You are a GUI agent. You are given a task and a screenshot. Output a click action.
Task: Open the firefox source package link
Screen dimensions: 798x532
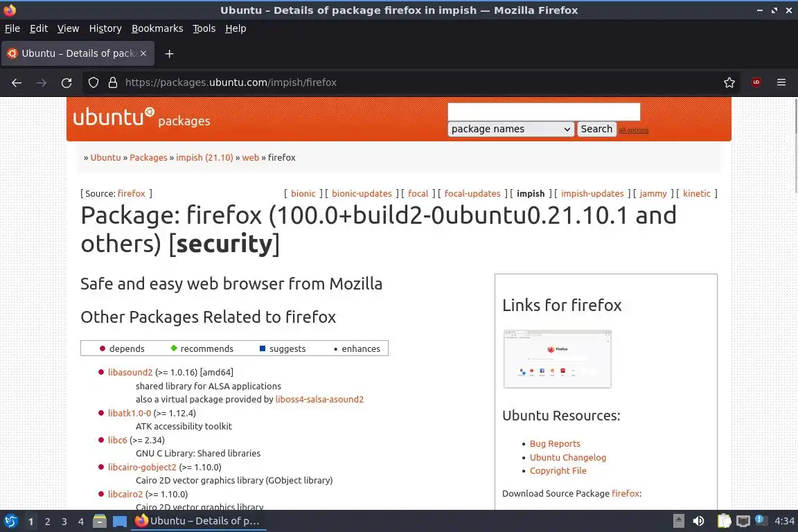(x=132, y=193)
